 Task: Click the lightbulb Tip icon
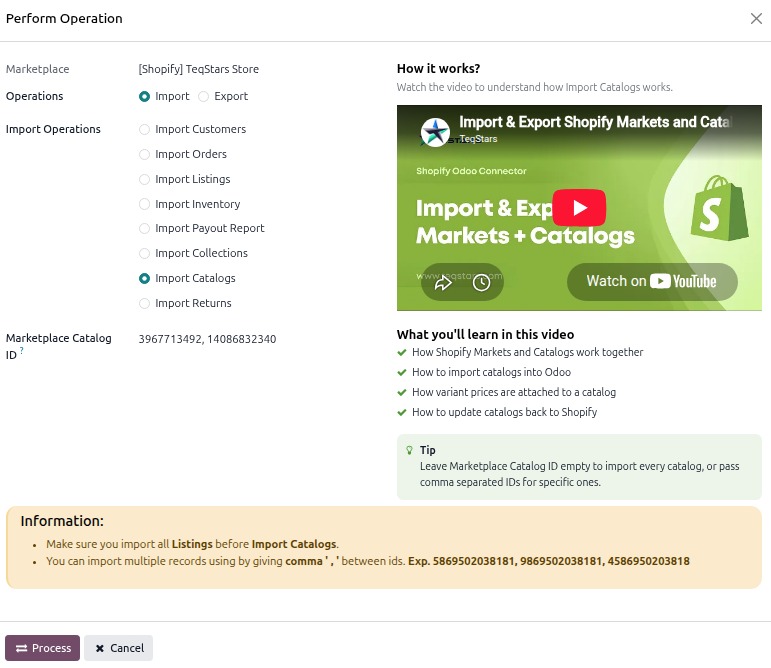(409, 450)
